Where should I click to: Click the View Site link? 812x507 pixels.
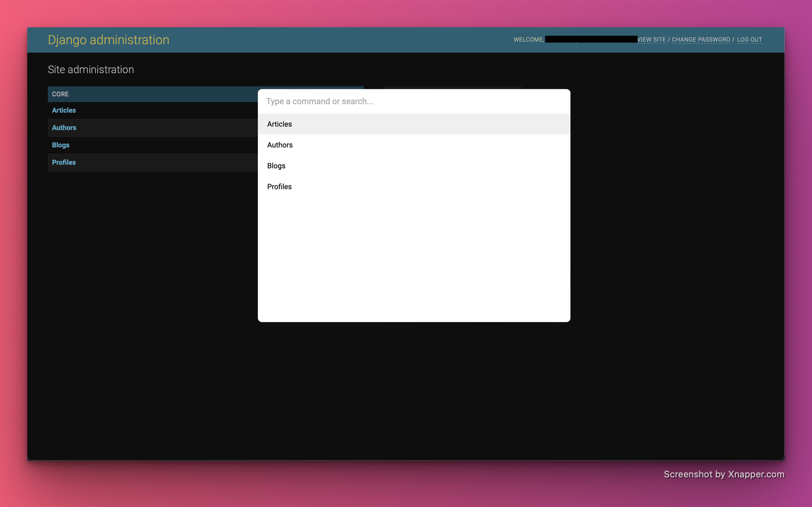[651, 39]
